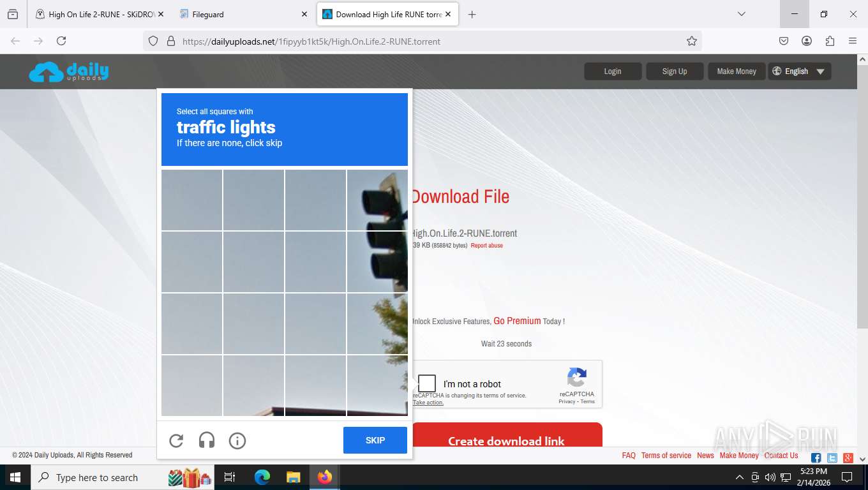This screenshot has width=868, height=490.
Task: Select captcha tile with traffic light lower lamps
Action: coord(377,262)
